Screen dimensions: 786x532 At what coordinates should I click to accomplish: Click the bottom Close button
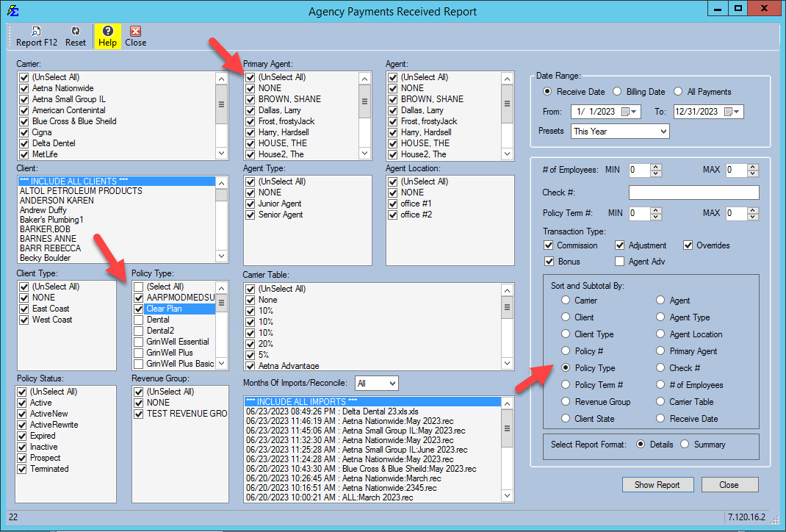tap(729, 485)
